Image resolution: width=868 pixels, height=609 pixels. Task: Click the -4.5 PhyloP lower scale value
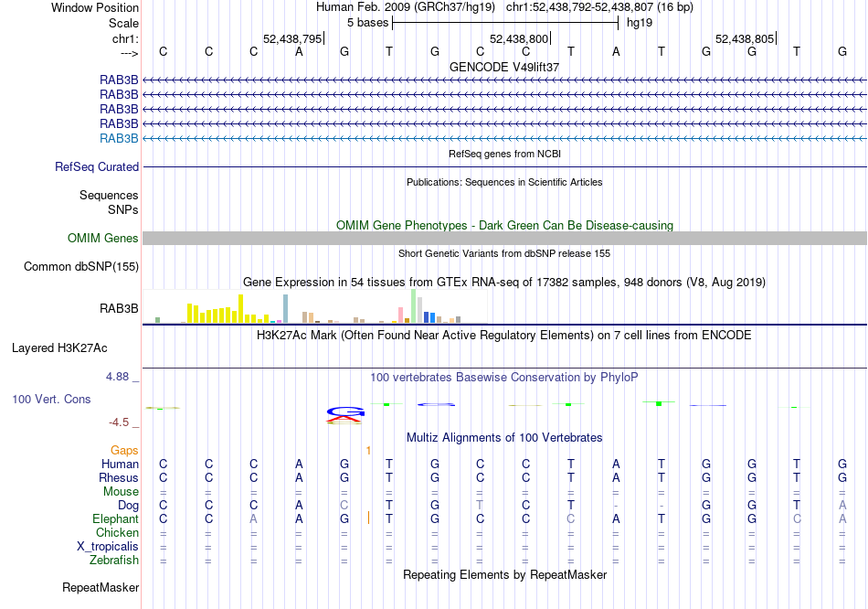(x=119, y=422)
